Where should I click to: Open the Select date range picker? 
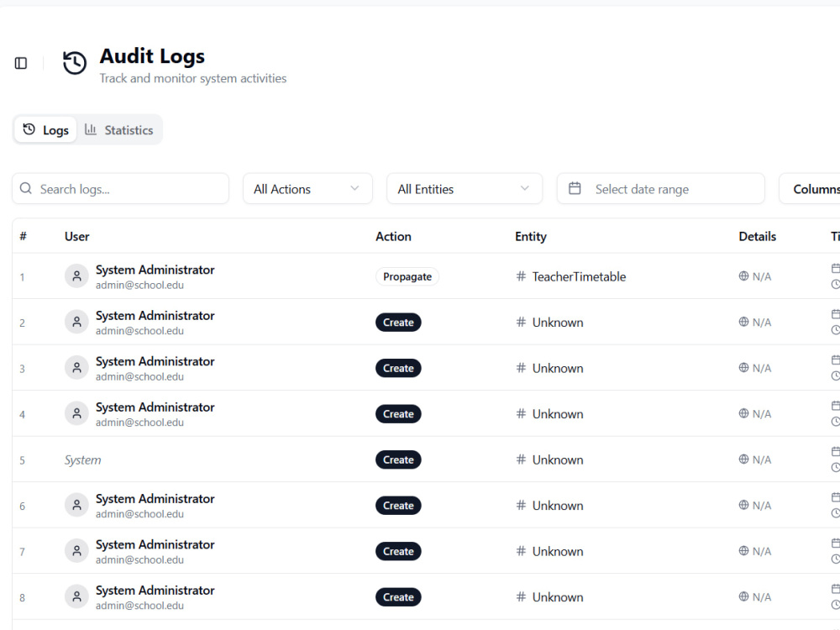[660, 188]
